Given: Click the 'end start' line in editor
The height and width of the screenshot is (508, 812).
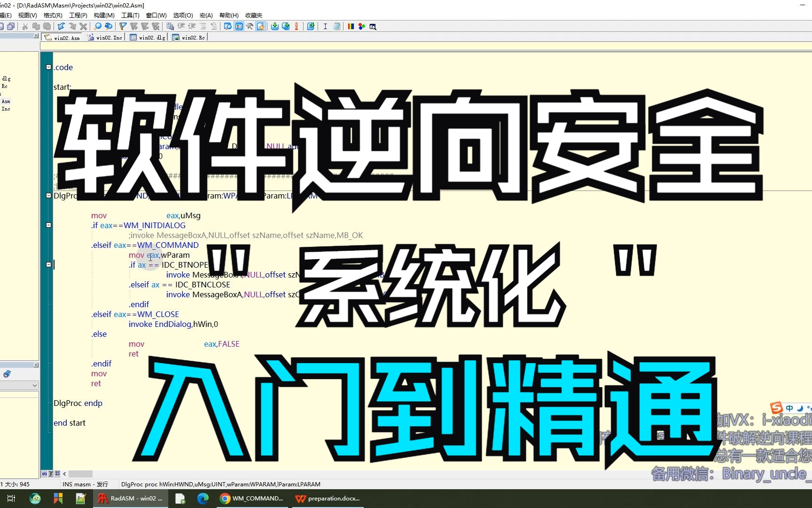Looking at the screenshot, I should click(70, 423).
